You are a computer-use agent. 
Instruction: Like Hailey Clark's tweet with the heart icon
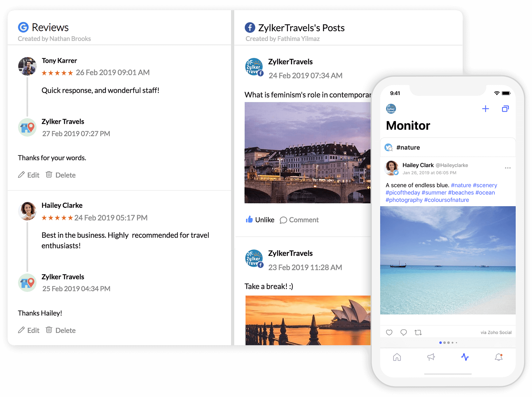point(389,333)
